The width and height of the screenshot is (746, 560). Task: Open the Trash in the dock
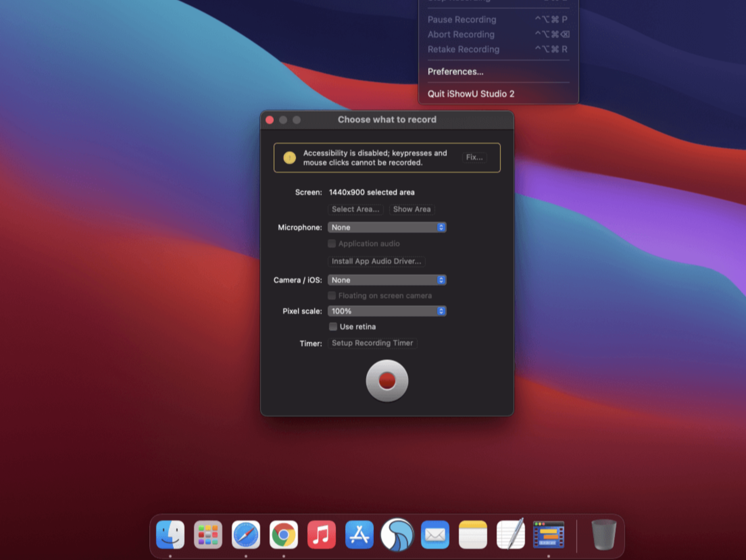(x=604, y=535)
